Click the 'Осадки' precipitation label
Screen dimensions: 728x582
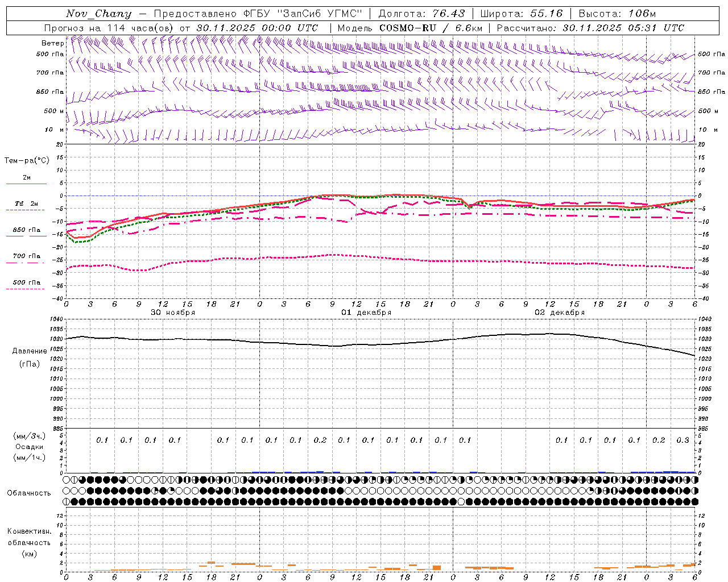(30, 447)
